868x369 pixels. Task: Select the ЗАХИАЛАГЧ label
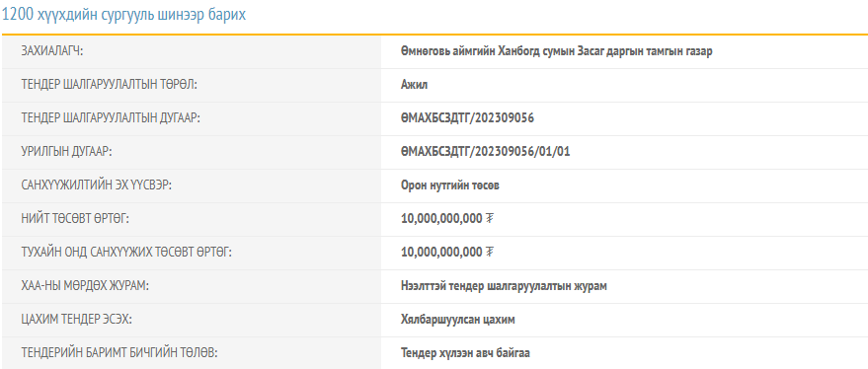(51, 51)
